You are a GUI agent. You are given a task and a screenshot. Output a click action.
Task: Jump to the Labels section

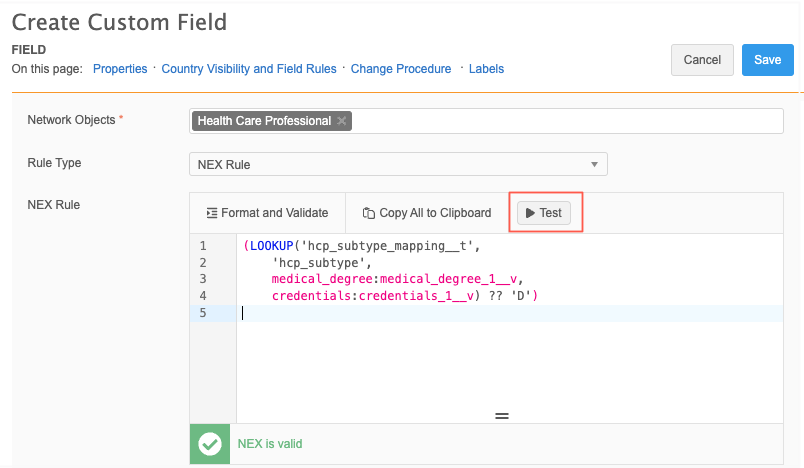pos(486,69)
